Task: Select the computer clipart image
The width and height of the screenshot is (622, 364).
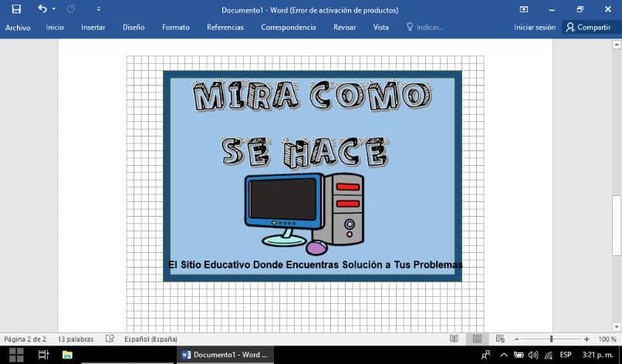Action: [x=304, y=214]
